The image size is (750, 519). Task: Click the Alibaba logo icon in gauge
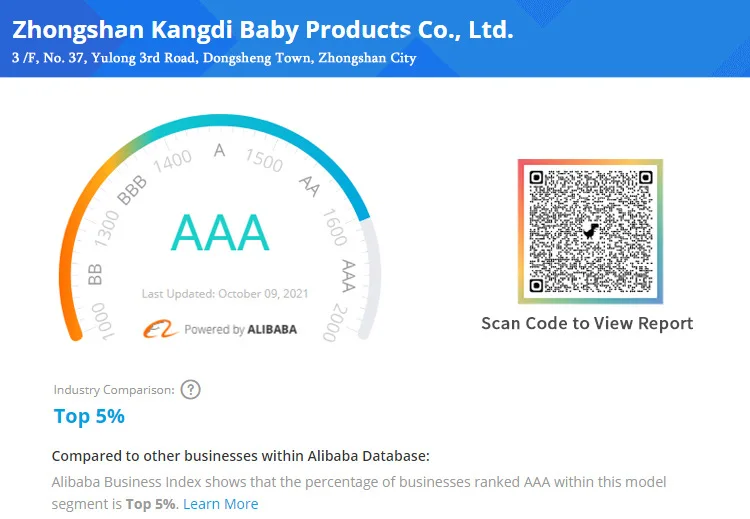[x=159, y=329]
